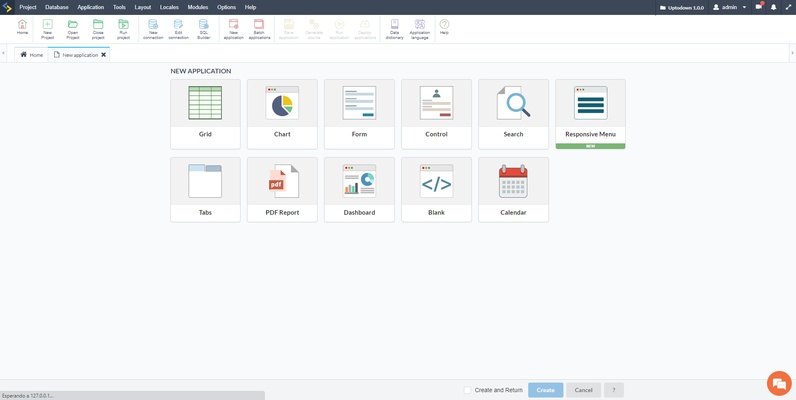Screen dimensions: 796x400
Task: Select the Form application type
Action: click(x=359, y=114)
